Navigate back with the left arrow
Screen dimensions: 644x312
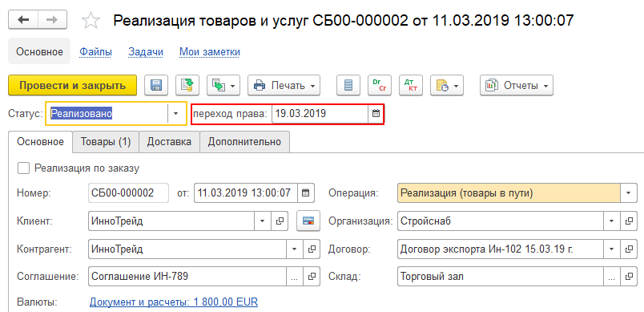coord(23,20)
